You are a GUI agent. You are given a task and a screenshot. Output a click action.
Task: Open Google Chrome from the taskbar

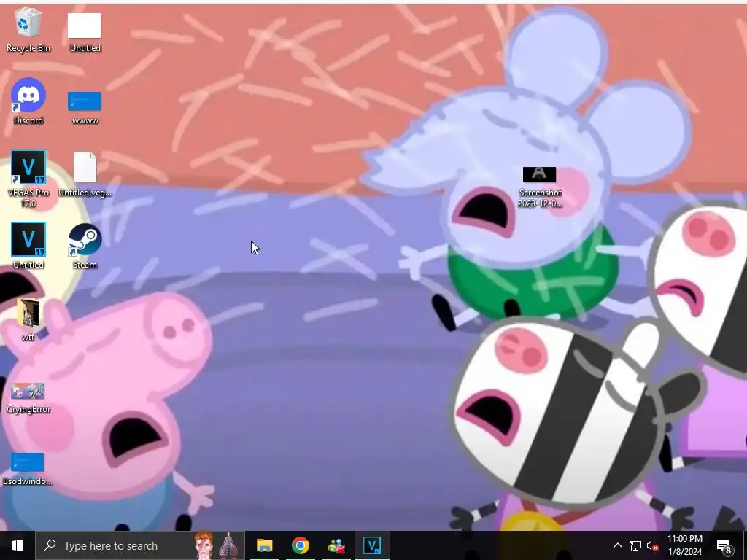click(x=300, y=545)
